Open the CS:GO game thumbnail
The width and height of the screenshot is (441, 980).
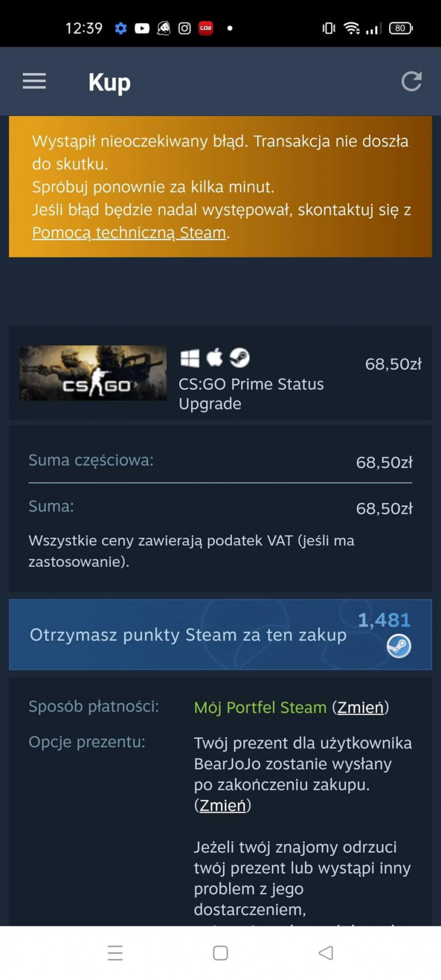pos(93,373)
